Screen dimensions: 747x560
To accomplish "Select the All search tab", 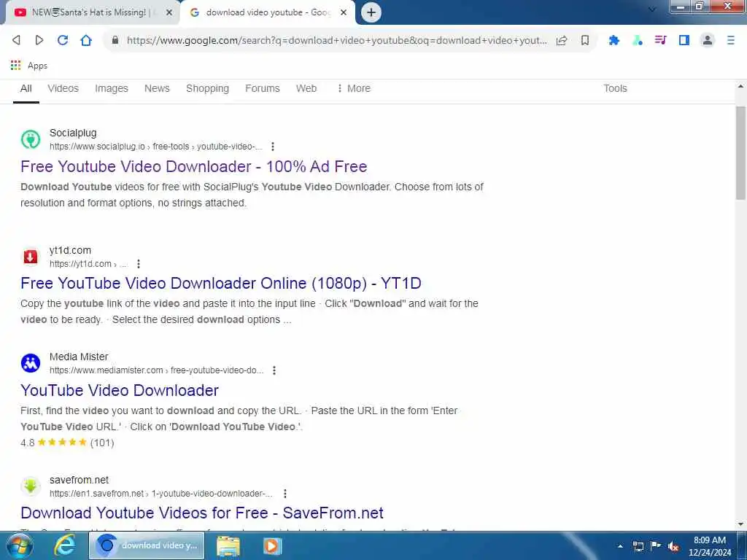I will (26, 88).
